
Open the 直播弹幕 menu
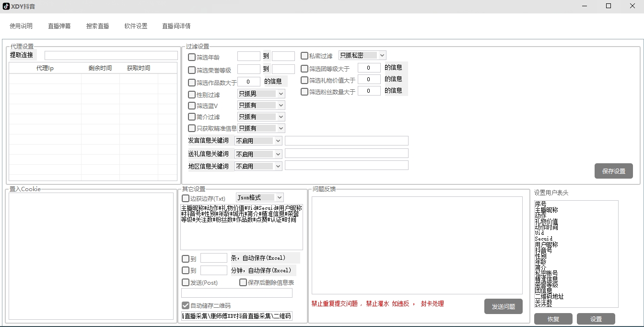point(59,26)
